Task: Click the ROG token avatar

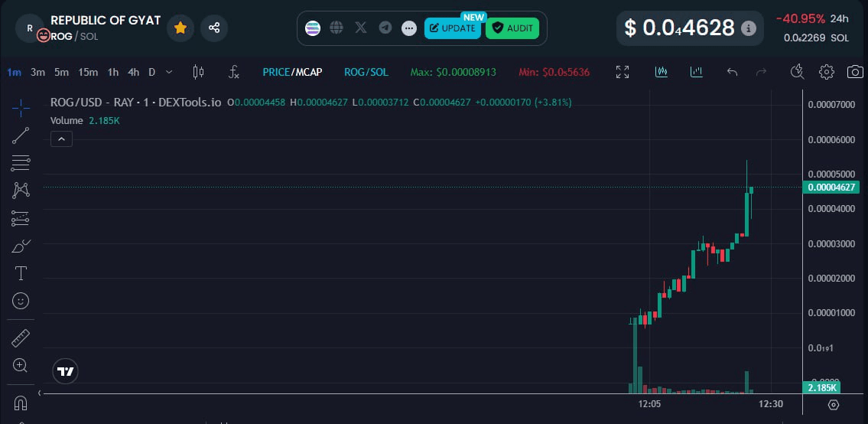Action: (x=29, y=28)
